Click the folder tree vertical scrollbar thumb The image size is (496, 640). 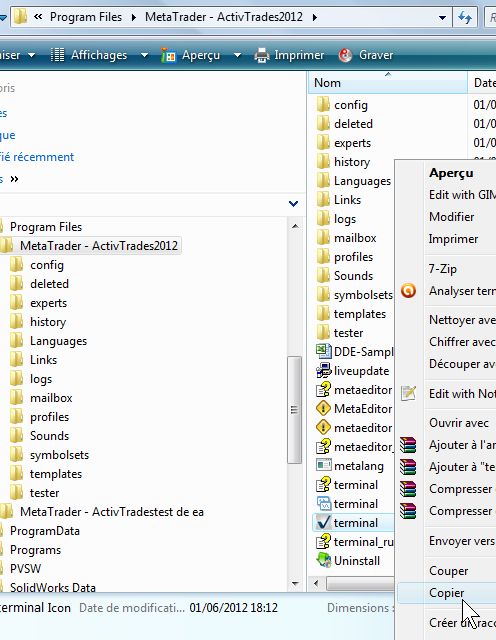click(294, 410)
